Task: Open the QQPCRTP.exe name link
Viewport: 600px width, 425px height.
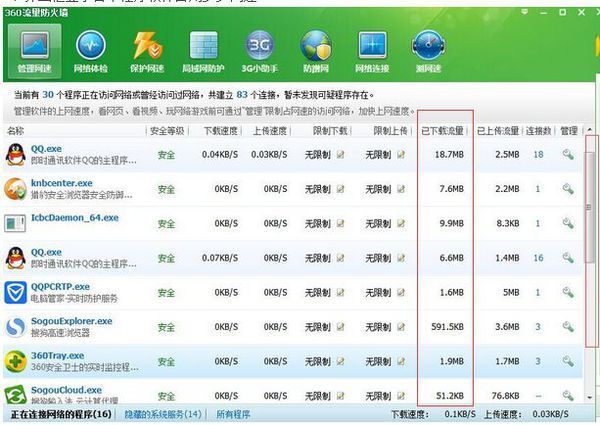Action: coord(60,287)
